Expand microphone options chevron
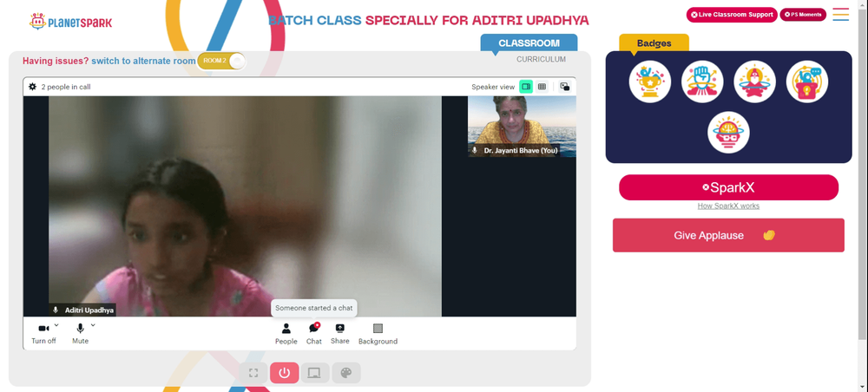868x392 pixels. click(x=93, y=325)
